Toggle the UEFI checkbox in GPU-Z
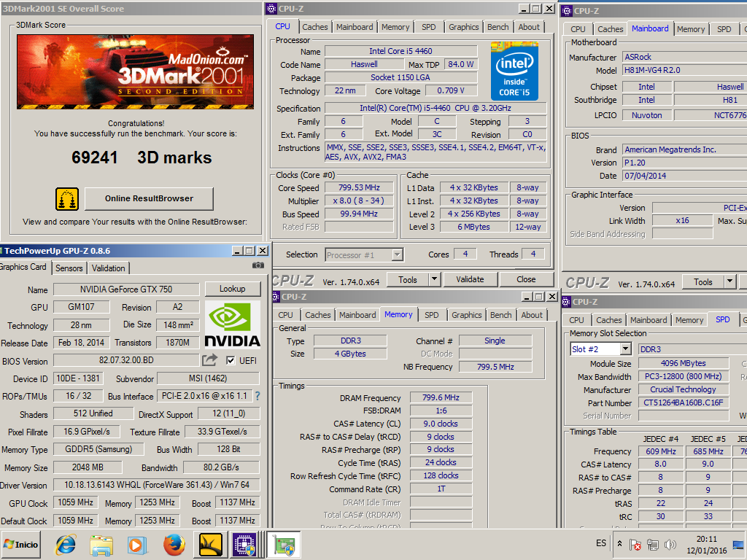The width and height of the screenshot is (747, 560). pyautogui.click(x=231, y=360)
